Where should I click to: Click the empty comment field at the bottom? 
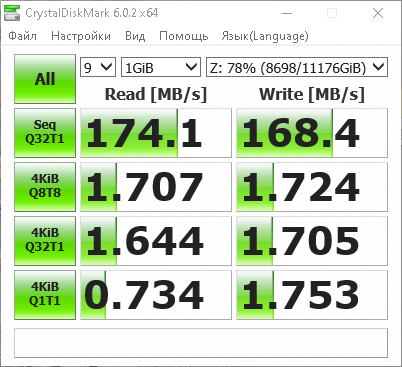pyautogui.click(x=201, y=343)
